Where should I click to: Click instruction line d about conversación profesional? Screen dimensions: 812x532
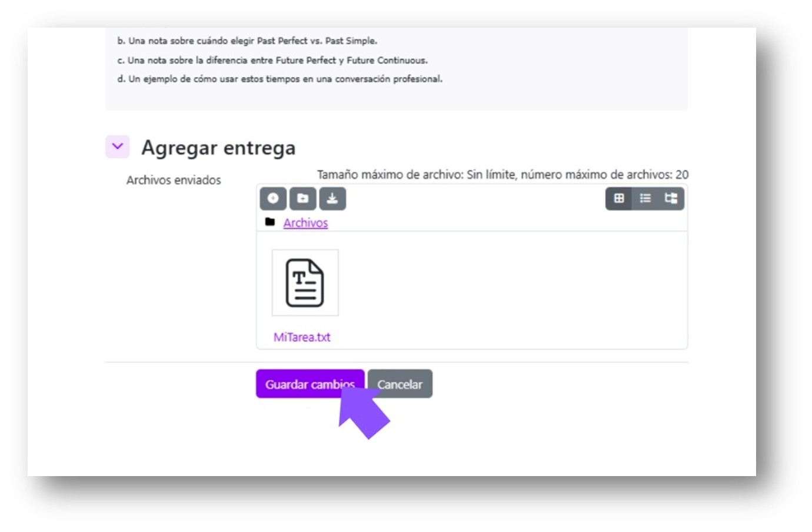(x=279, y=79)
